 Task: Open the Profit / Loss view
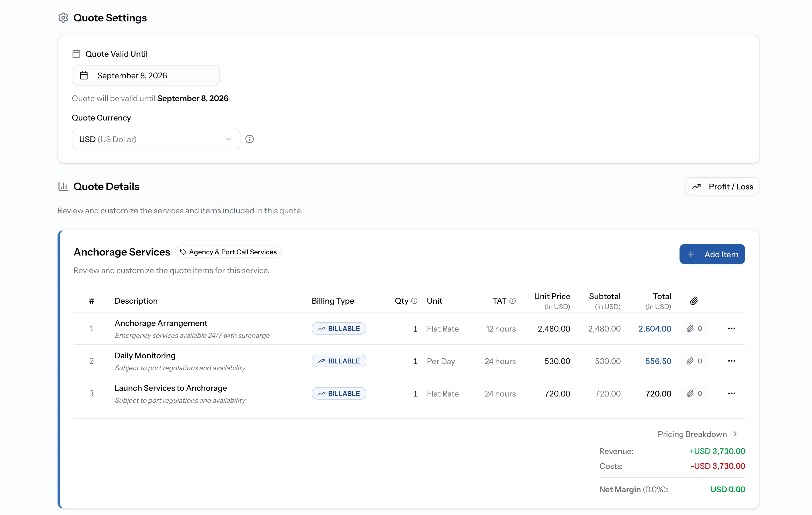tap(722, 186)
